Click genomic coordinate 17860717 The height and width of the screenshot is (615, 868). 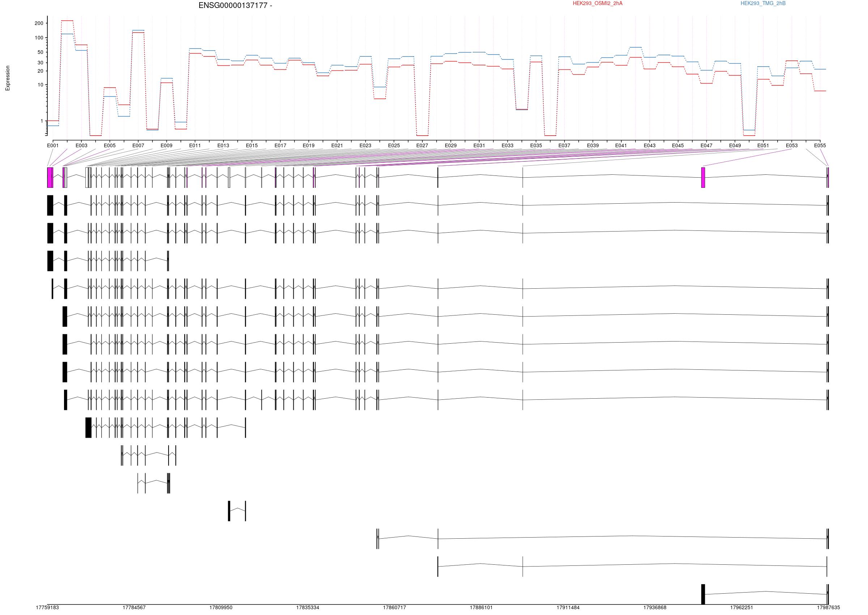coord(395,607)
